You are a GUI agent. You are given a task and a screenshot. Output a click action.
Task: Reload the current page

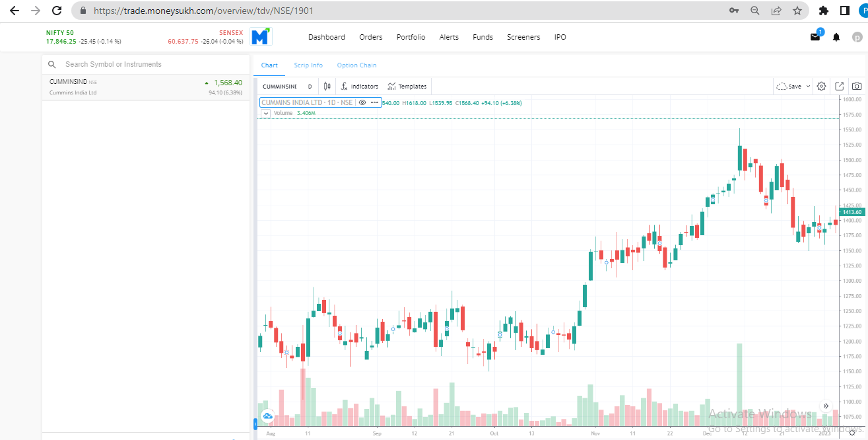click(57, 11)
